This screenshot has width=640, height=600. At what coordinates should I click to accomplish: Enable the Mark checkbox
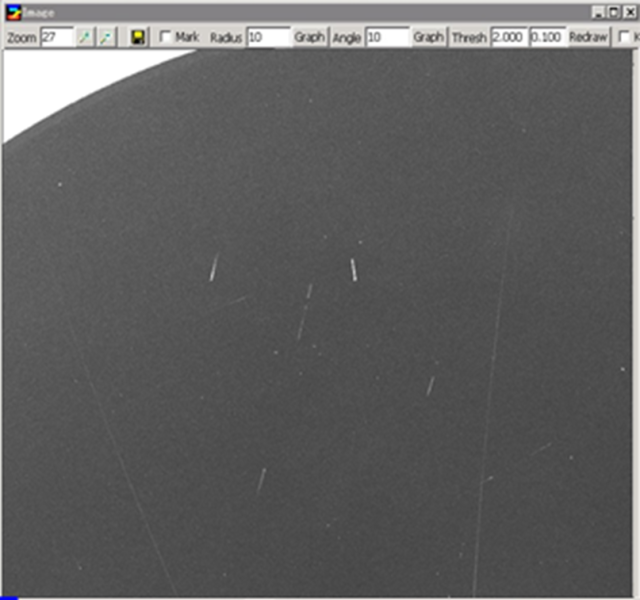165,37
